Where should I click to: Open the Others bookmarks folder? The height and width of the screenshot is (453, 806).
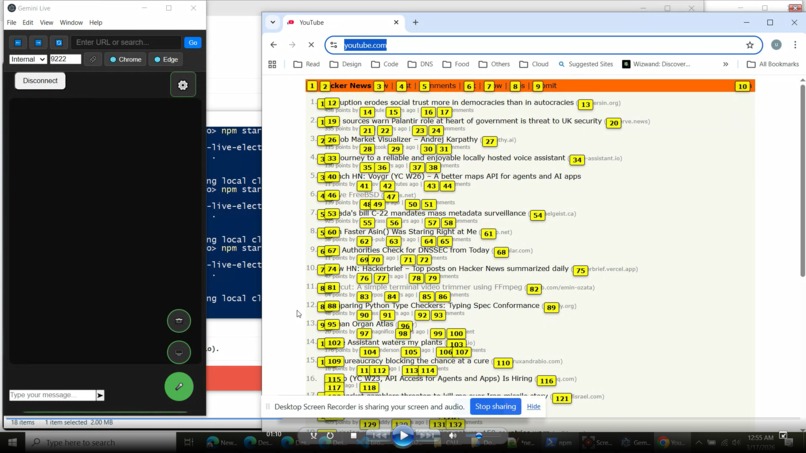[494, 64]
